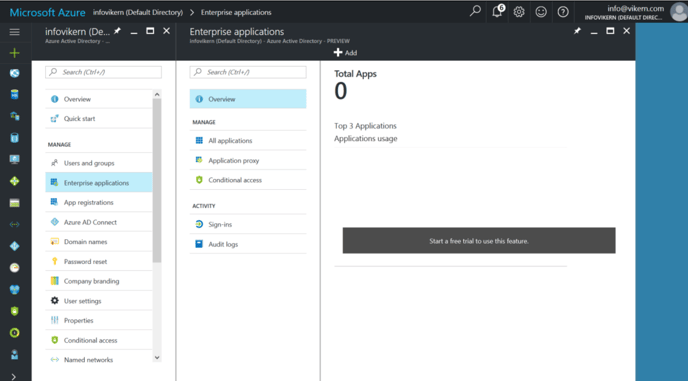Click scroll up arrow in directory menu
The height and width of the screenshot is (381, 688).
(x=157, y=94)
